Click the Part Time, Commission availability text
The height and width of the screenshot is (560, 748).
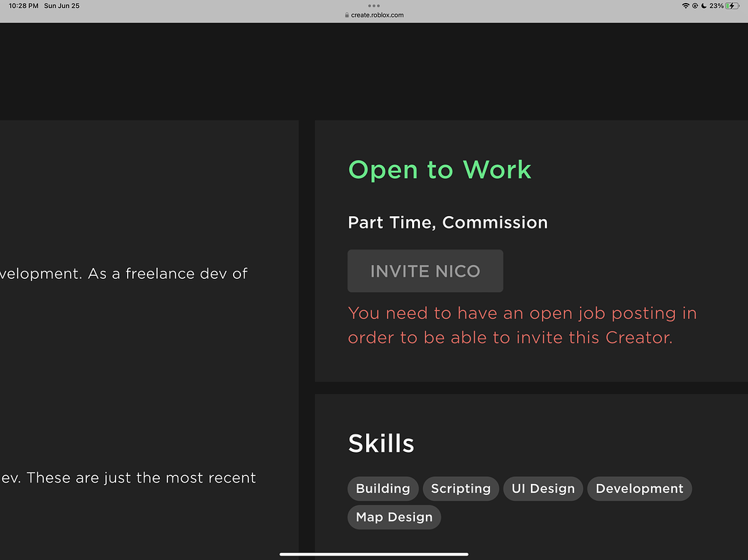(x=448, y=223)
